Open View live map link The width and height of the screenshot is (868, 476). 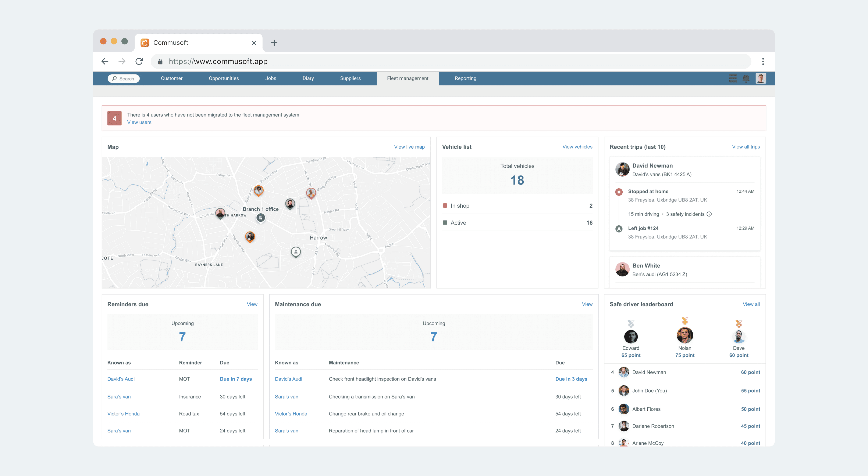coord(409,147)
